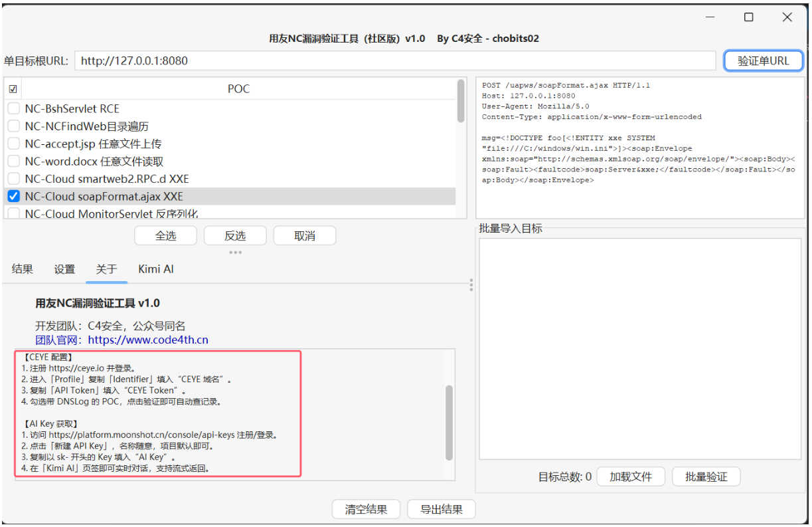Check the NC-word.docx 任意文件读取 checkbox

click(13, 161)
